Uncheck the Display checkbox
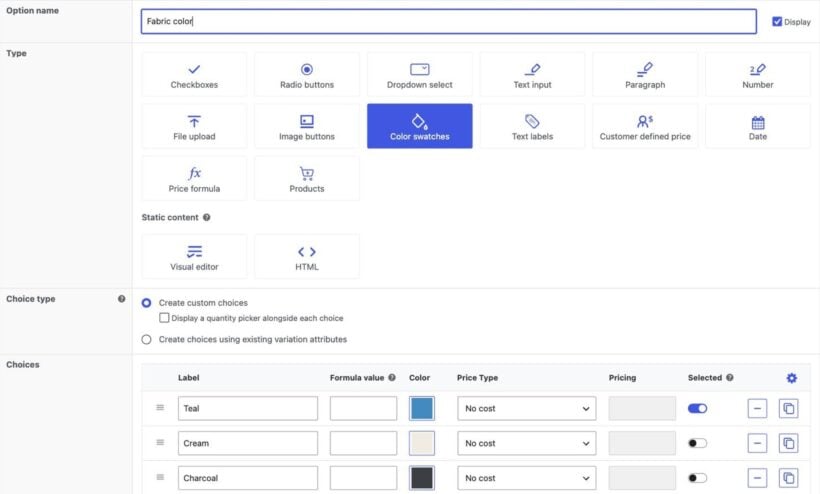Viewport: 820px width, 494px height. coord(777,21)
